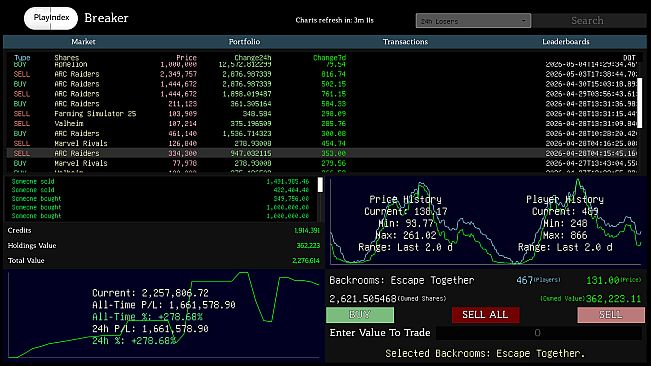Click the activity feed scrollbar thumb
This screenshot has height=366, width=651.
tap(320, 185)
